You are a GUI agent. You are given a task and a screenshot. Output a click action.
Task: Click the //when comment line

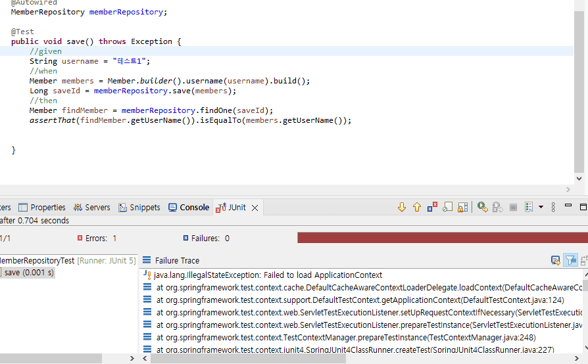pyautogui.click(x=43, y=71)
